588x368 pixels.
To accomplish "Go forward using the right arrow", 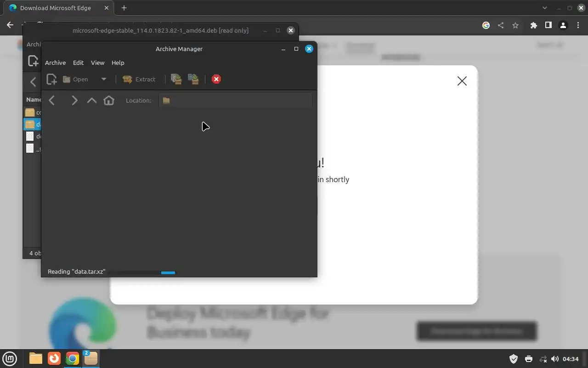I will (x=74, y=100).
